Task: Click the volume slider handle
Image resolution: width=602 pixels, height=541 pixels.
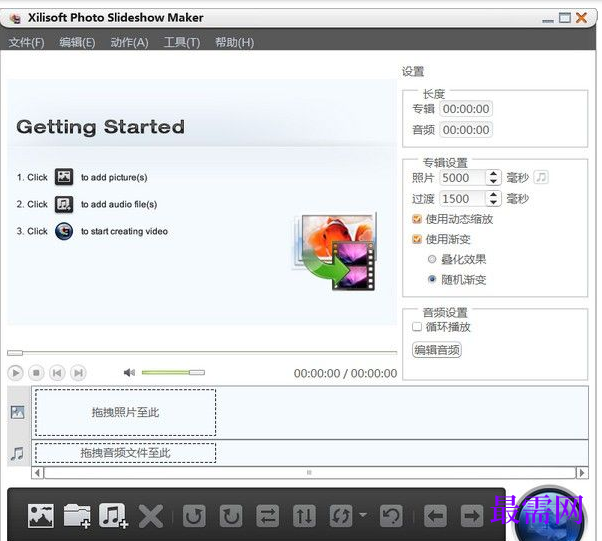Action: (x=197, y=372)
